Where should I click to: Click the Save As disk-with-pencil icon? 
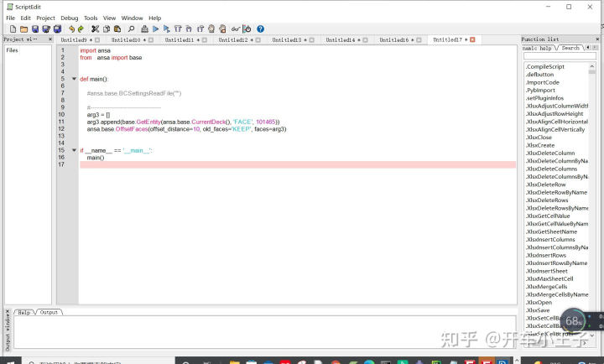(46, 29)
